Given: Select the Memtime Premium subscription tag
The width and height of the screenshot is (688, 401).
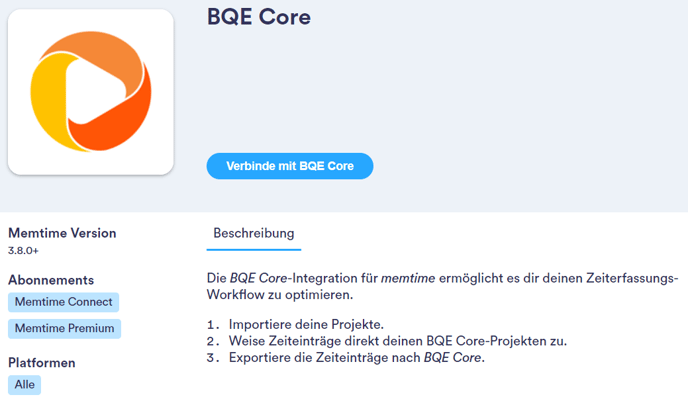Looking at the screenshot, I should (64, 328).
